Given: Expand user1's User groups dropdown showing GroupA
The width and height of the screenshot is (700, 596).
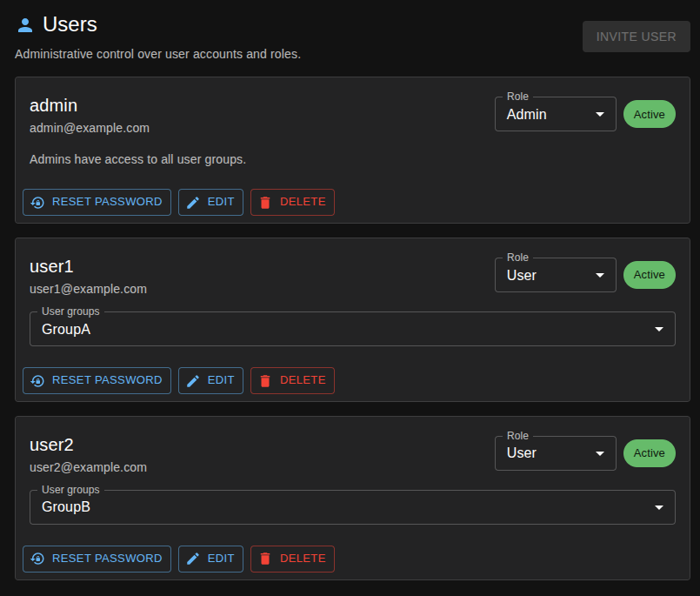Looking at the screenshot, I should click(352, 329).
